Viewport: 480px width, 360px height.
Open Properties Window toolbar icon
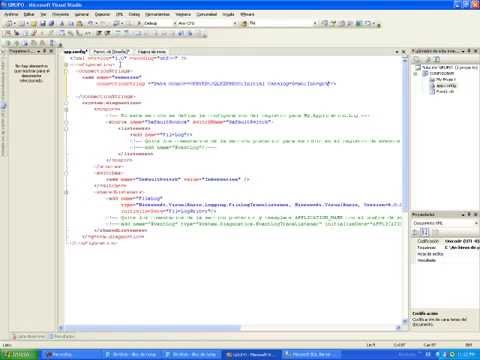point(333,23)
